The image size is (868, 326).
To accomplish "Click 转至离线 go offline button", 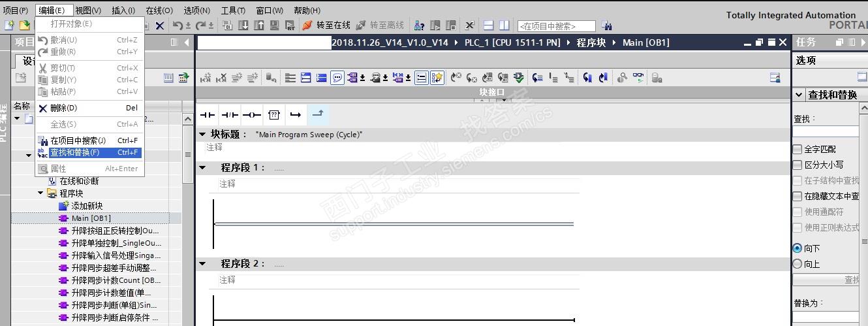I will point(380,25).
